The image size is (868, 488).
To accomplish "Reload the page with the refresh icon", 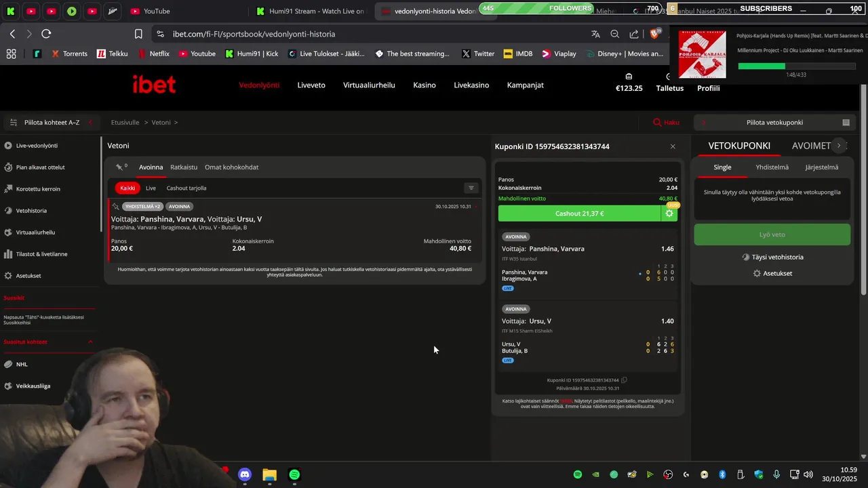I will coord(46,34).
